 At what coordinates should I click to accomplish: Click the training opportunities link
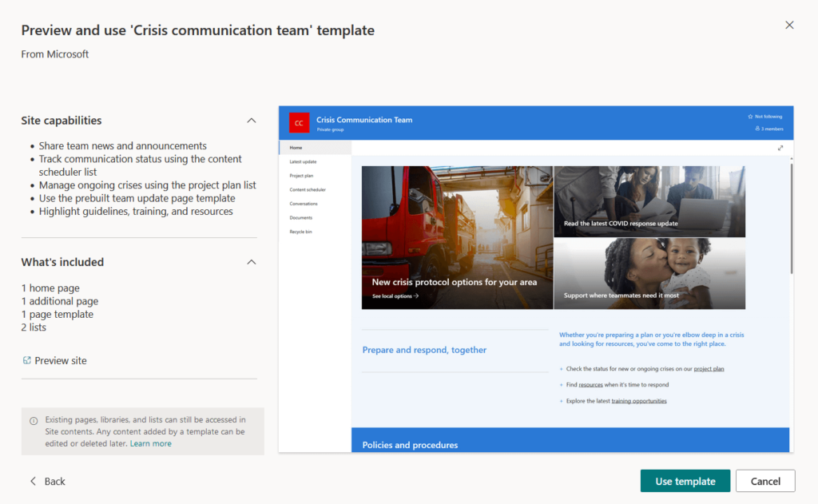[639, 401]
